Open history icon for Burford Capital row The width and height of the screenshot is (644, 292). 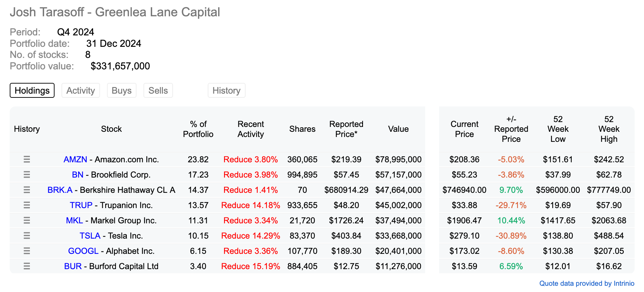click(x=27, y=266)
